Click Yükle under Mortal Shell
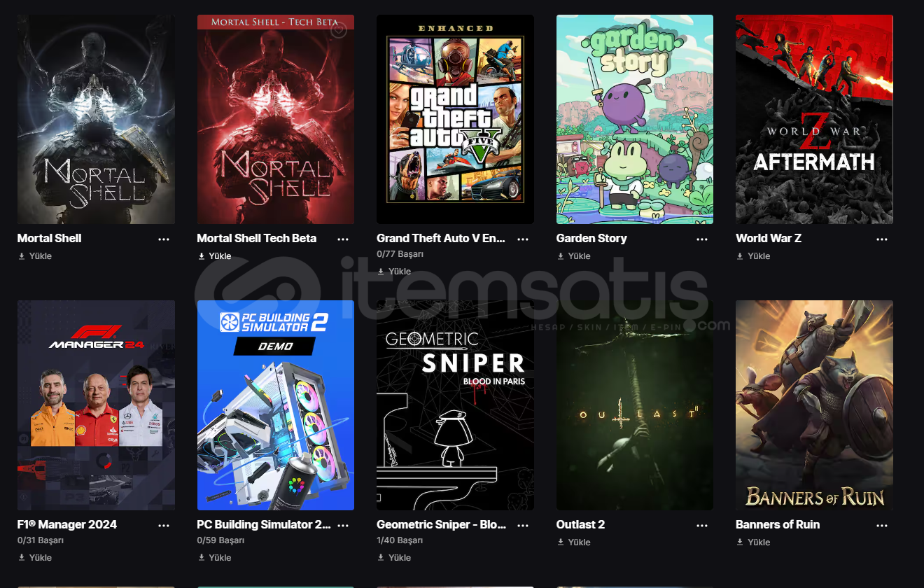 (x=35, y=256)
